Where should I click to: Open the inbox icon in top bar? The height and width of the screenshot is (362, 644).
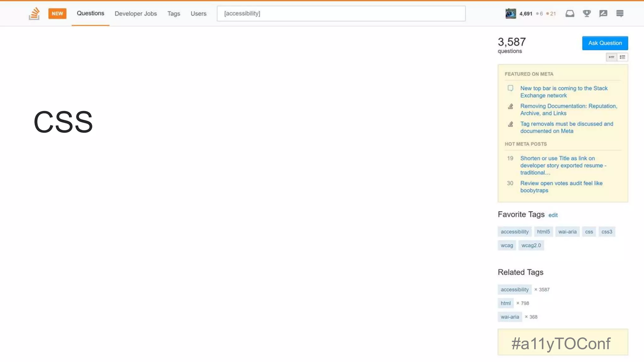(x=570, y=14)
